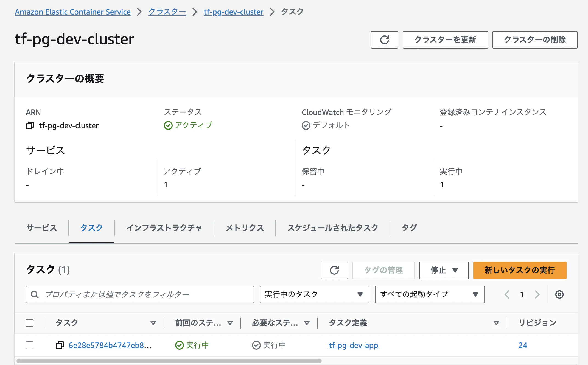Click the horizontal scrollbar under the table
This screenshot has height=365, width=588.
(x=169, y=361)
